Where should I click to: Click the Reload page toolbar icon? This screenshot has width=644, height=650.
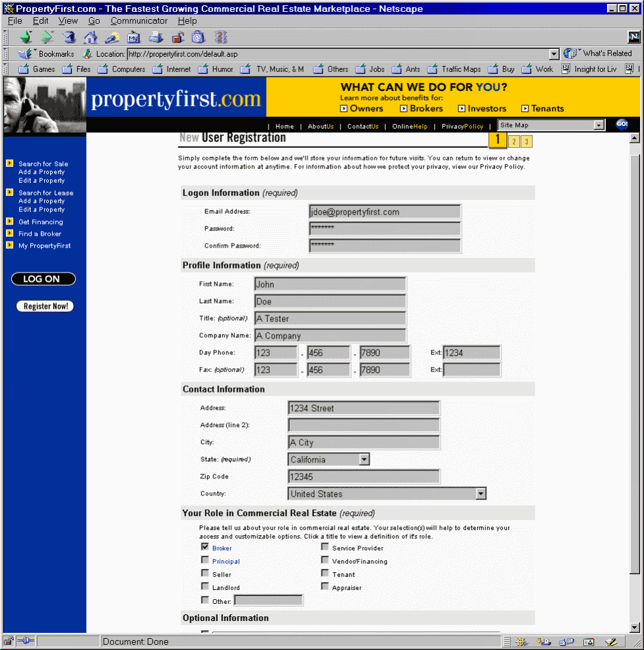point(69,38)
